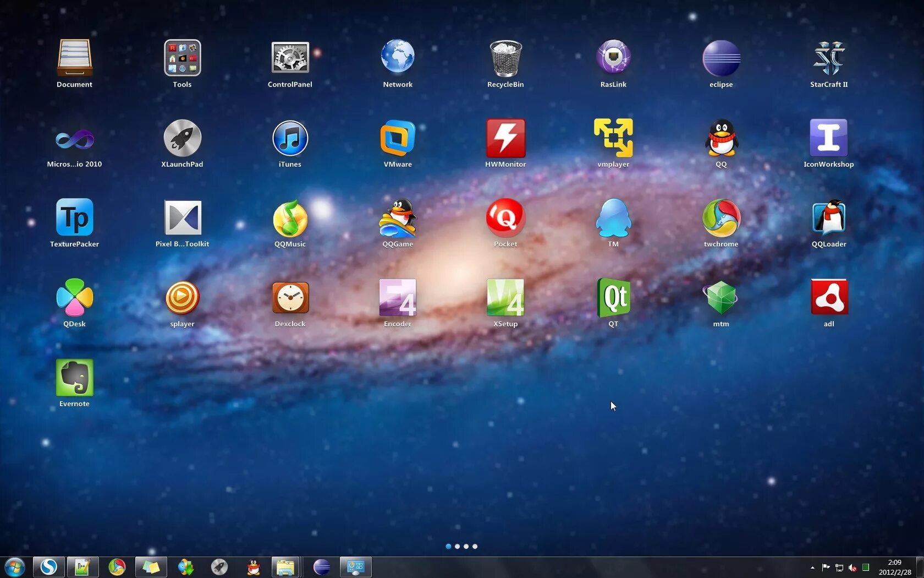
Task: Click muted volume tray icon
Action: pos(853,568)
